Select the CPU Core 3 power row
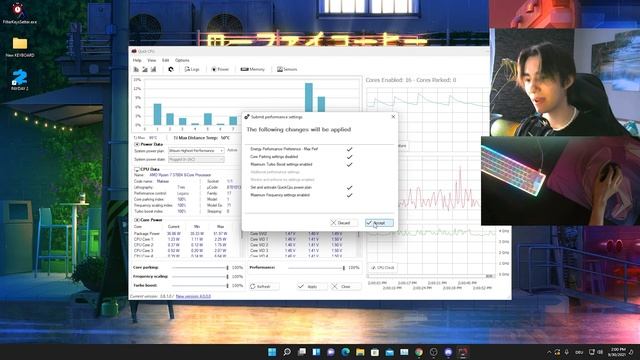Image resolution: width=640 pixels, height=360 pixels. click(181, 251)
